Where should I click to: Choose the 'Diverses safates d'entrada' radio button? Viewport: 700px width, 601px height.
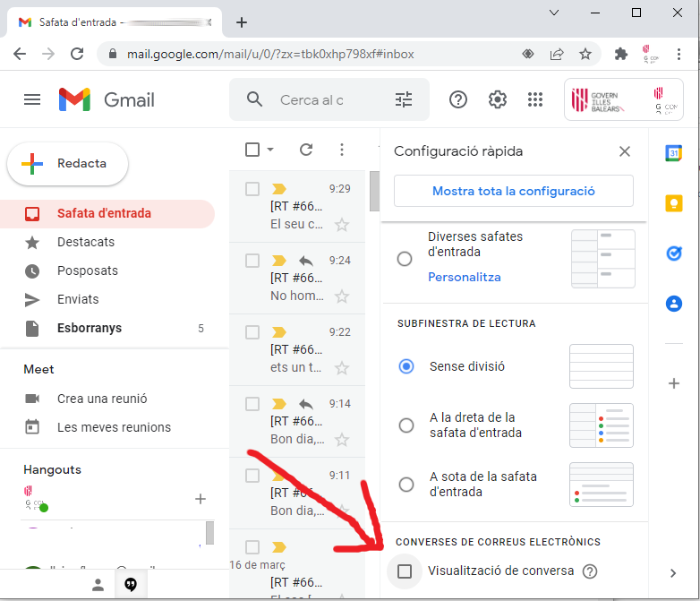click(405, 259)
